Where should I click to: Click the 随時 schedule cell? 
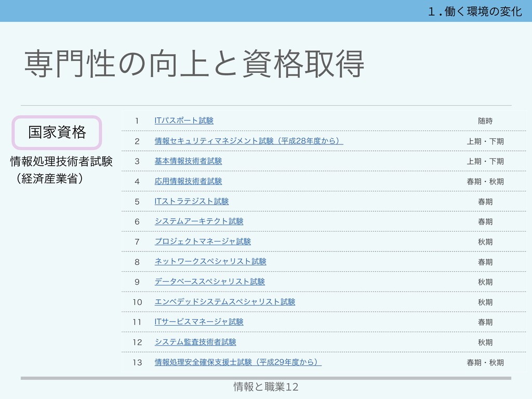pyautogui.click(x=485, y=121)
